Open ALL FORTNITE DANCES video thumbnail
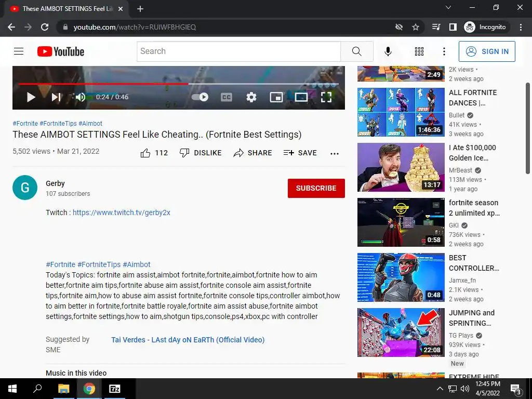 [401, 112]
